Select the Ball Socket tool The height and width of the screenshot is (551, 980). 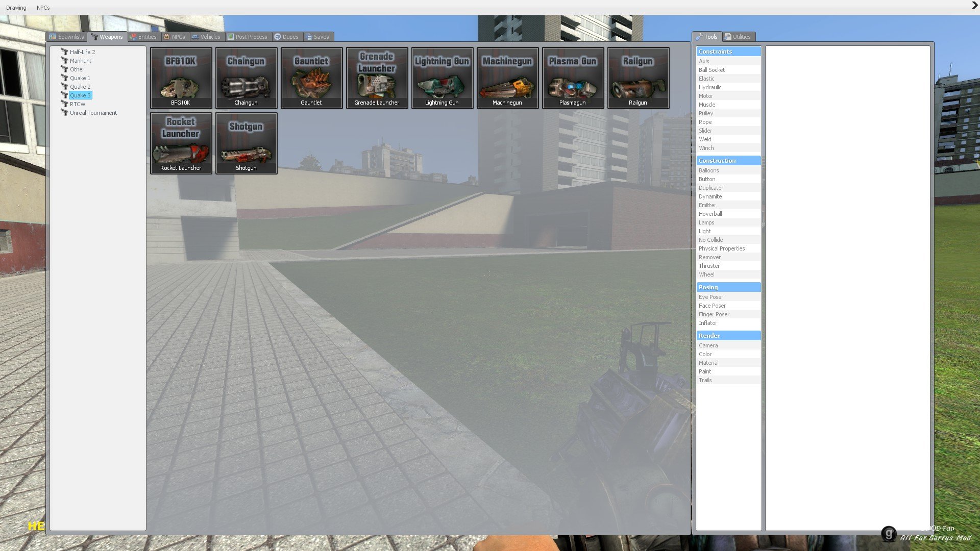coord(728,70)
